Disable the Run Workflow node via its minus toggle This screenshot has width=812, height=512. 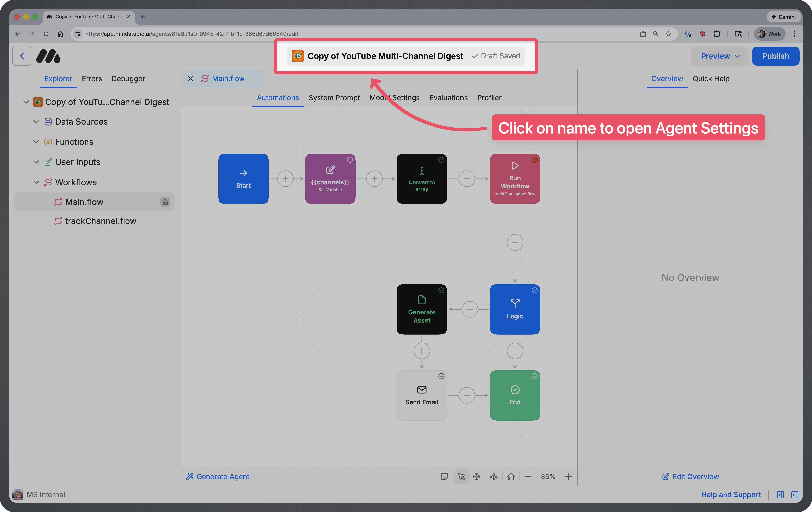coord(535,160)
